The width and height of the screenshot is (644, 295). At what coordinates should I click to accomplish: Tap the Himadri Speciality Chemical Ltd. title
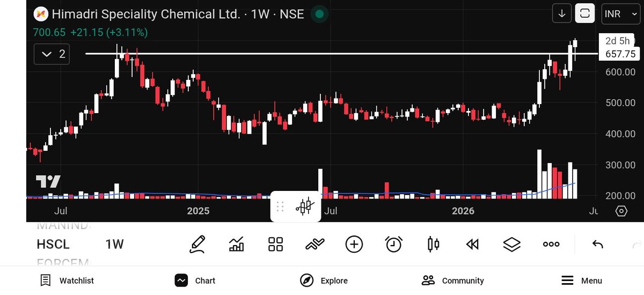click(146, 14)
